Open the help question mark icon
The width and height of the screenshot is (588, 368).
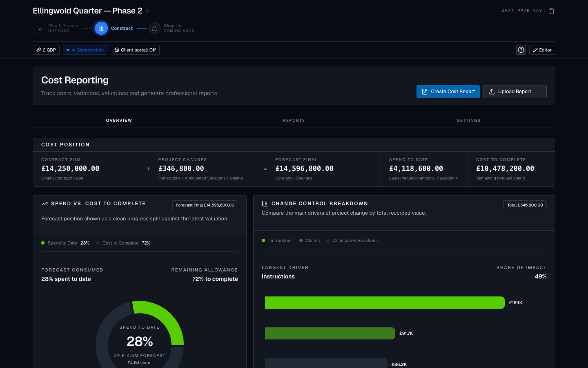521,50
